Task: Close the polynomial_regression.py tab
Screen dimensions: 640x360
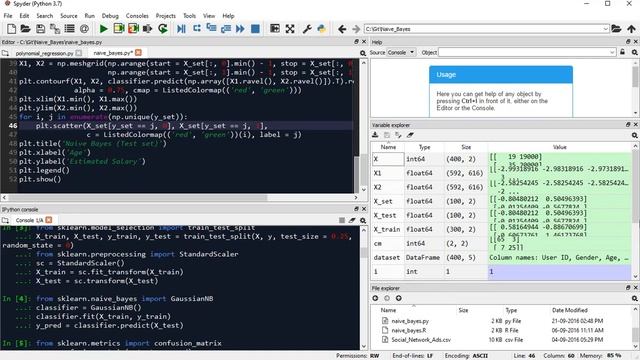Action: click(x=79, y=53)
